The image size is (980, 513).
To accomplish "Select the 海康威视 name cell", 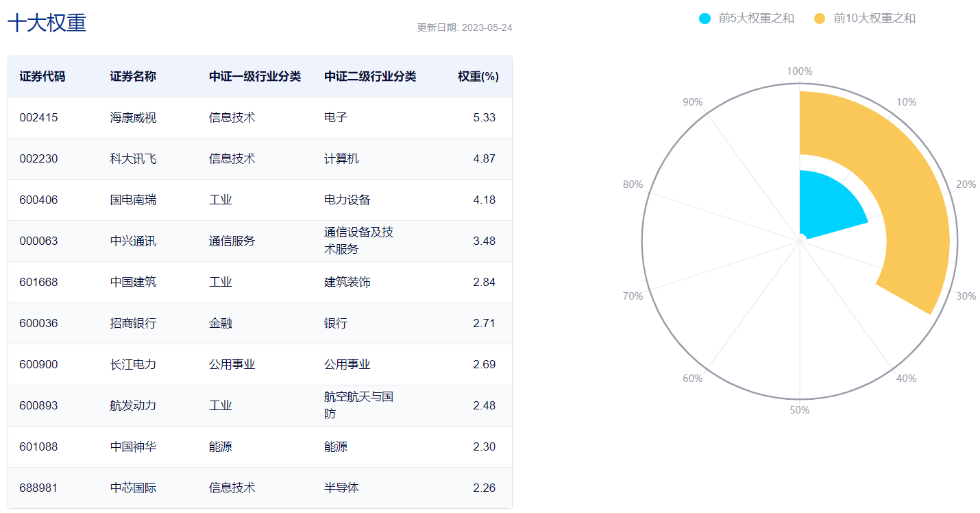I will (x=133, y=118).
